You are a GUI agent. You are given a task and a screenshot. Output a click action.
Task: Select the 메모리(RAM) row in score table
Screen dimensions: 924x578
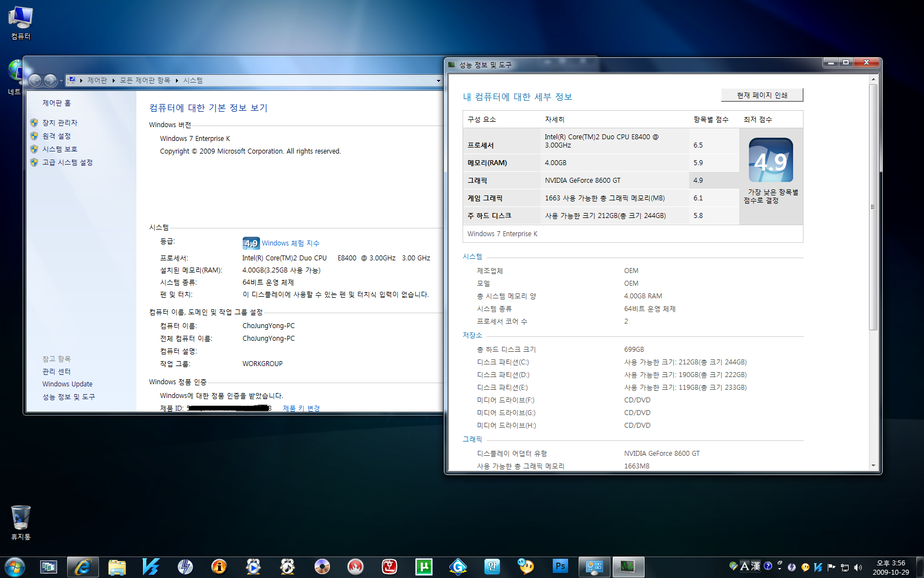click(x=601, y=163)
